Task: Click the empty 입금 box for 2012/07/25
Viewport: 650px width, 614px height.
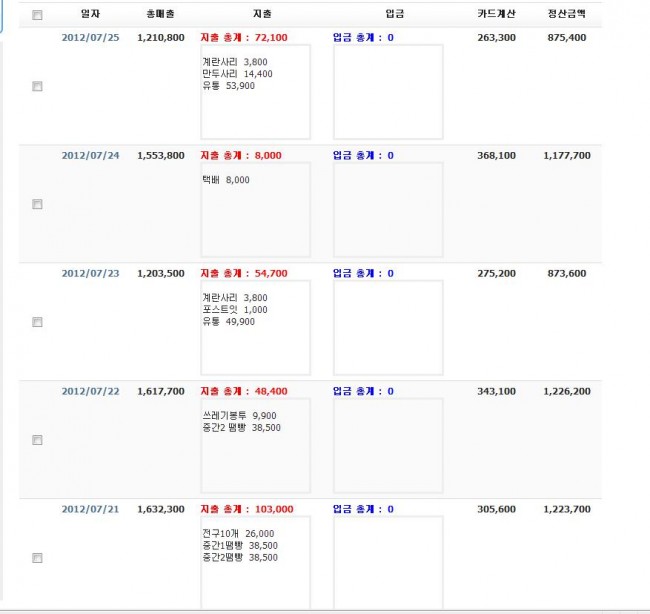Action: tap(388, 92)
